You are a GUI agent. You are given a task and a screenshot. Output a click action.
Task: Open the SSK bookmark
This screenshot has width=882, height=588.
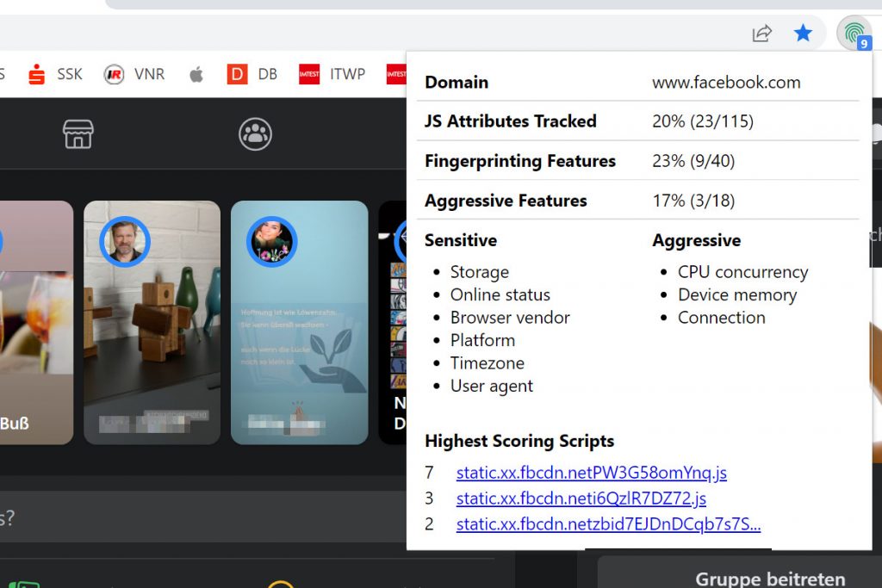[x=55, y=74]
